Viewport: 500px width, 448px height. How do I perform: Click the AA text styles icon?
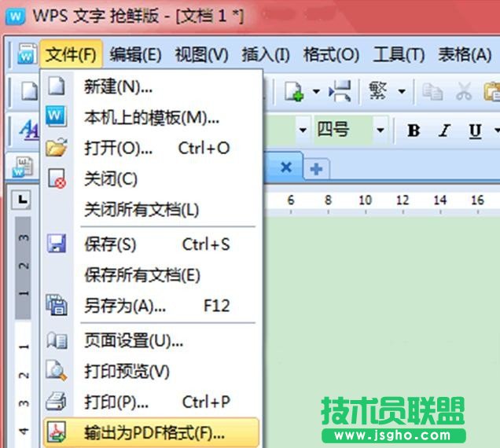(x=29, y=130)
